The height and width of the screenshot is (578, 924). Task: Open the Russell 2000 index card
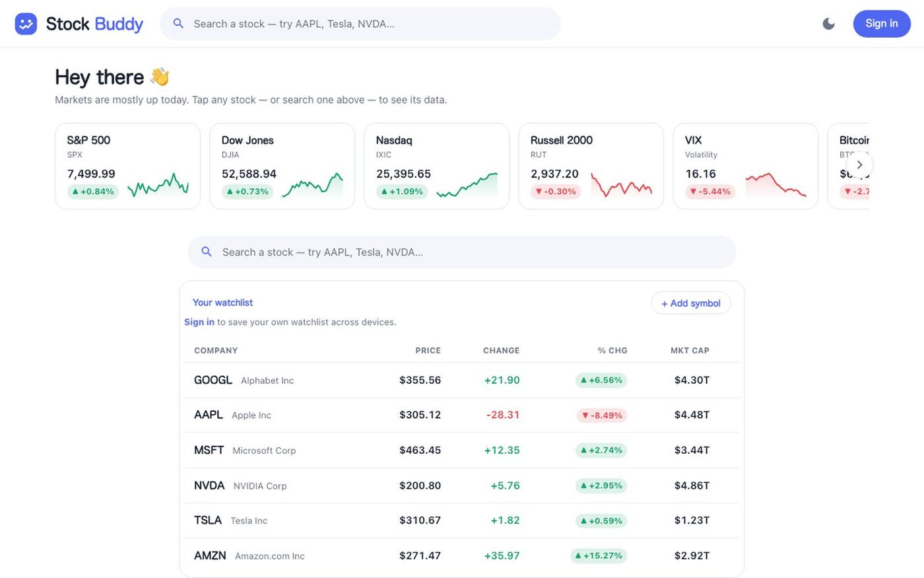coord(591,166)
